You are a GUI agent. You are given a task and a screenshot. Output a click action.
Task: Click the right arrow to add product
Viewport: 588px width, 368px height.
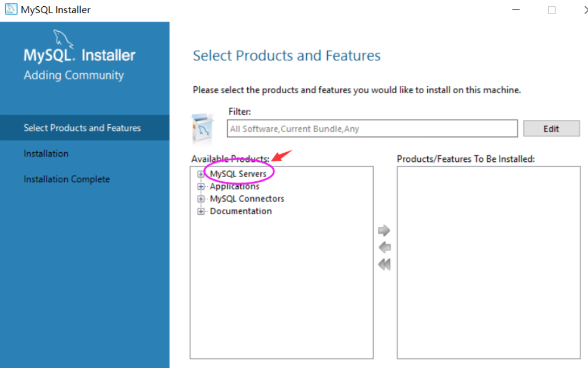click(384, 230)
